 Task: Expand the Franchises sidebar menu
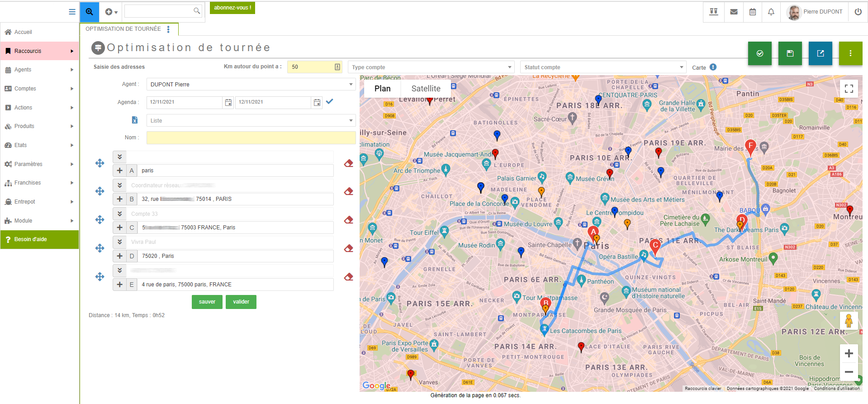[x=39, y=183]
